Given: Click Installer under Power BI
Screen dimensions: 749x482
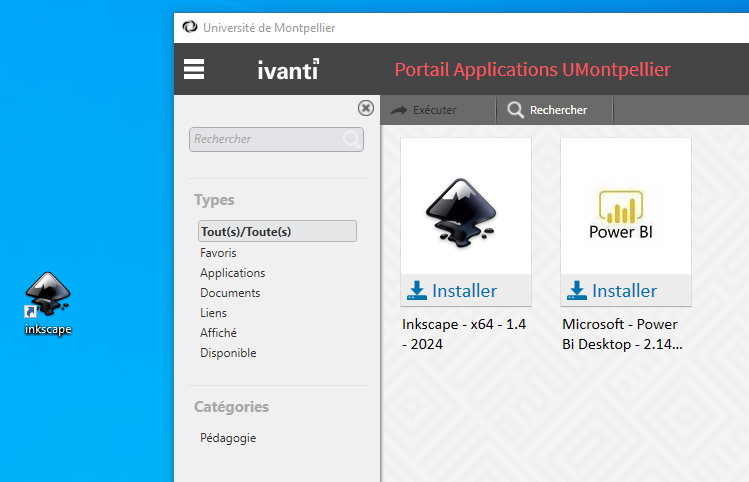Looking at the screenshot, I should click(x=613, y=290).
